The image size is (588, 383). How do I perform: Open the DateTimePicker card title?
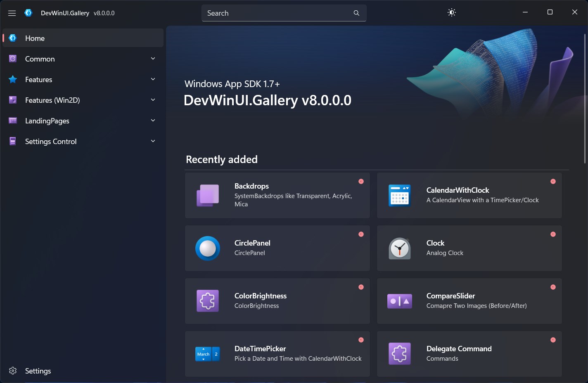click(x=260, y=349)
